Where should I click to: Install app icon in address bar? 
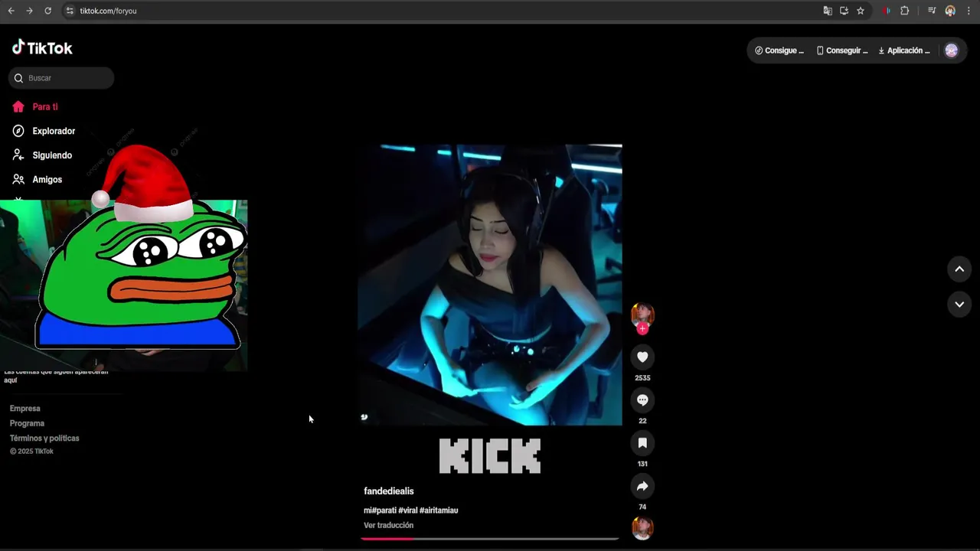pyautogui.click(x=844, y=11)
